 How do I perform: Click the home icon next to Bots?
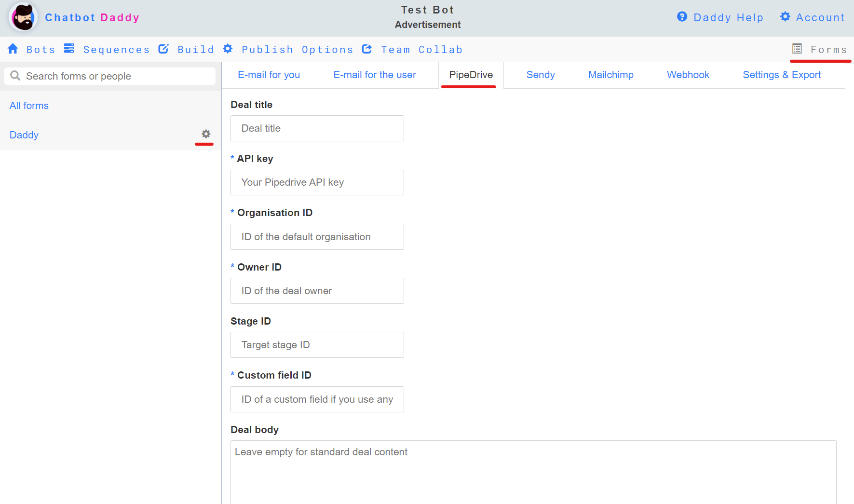tap(13, 49)
